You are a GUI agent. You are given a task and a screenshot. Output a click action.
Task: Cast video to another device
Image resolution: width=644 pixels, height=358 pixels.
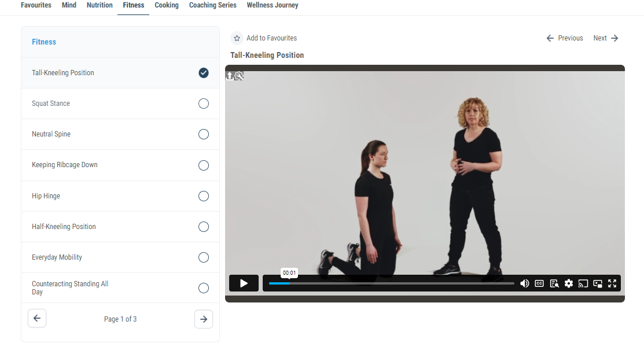coord(583,283)
